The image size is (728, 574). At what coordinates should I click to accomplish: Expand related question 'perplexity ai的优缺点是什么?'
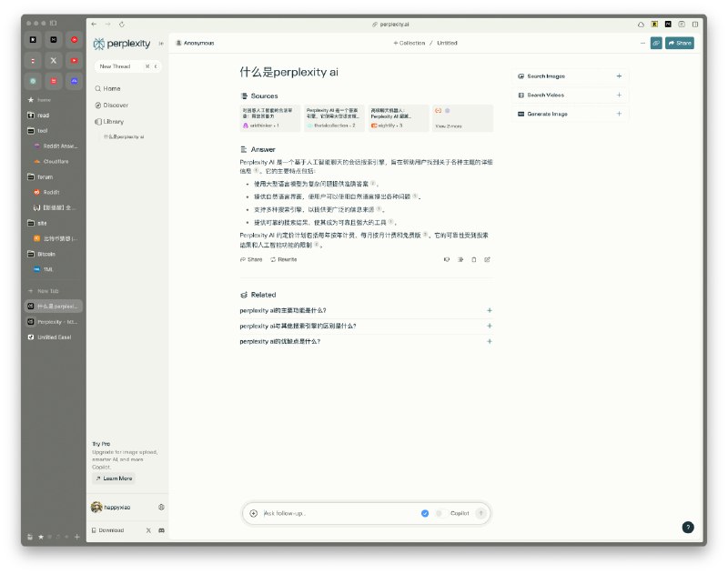(490, 341)
